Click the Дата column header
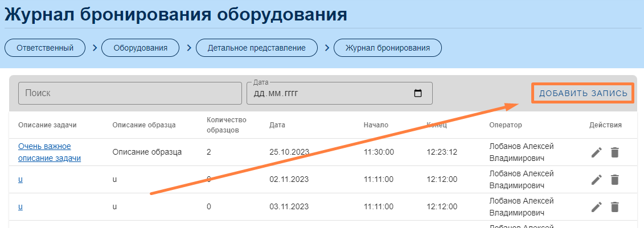This screenshot has width=644, height=228. pos(277,125)
